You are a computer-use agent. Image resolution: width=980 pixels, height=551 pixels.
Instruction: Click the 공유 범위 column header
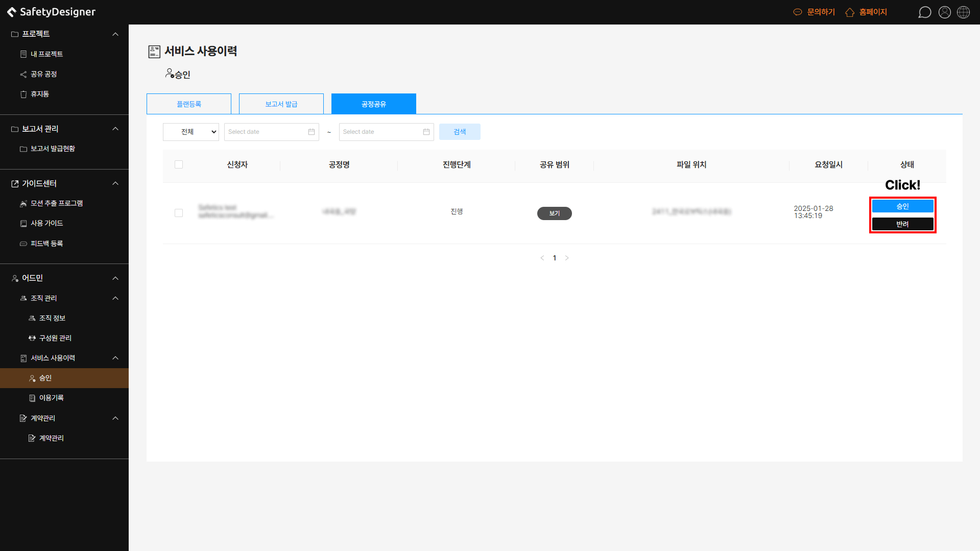click(x=555, y=164)
